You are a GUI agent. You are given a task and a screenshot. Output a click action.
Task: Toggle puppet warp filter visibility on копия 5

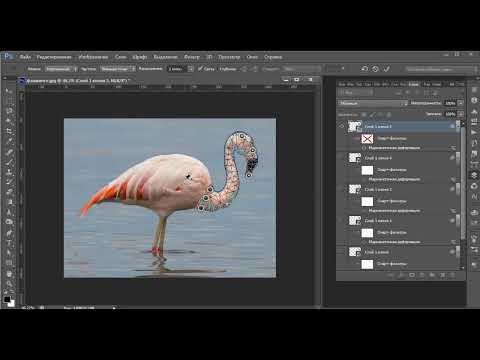pos(364,148)
